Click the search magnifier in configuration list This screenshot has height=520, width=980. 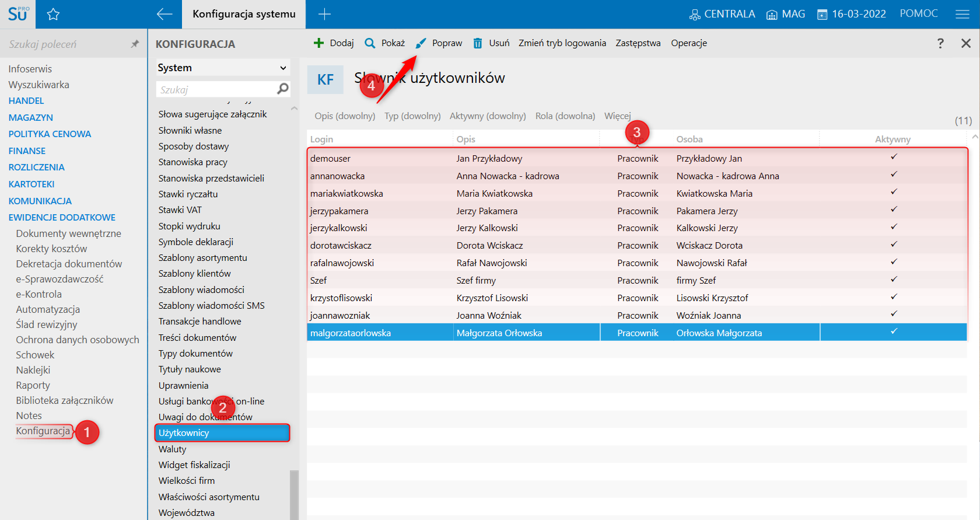pos(283,89)
